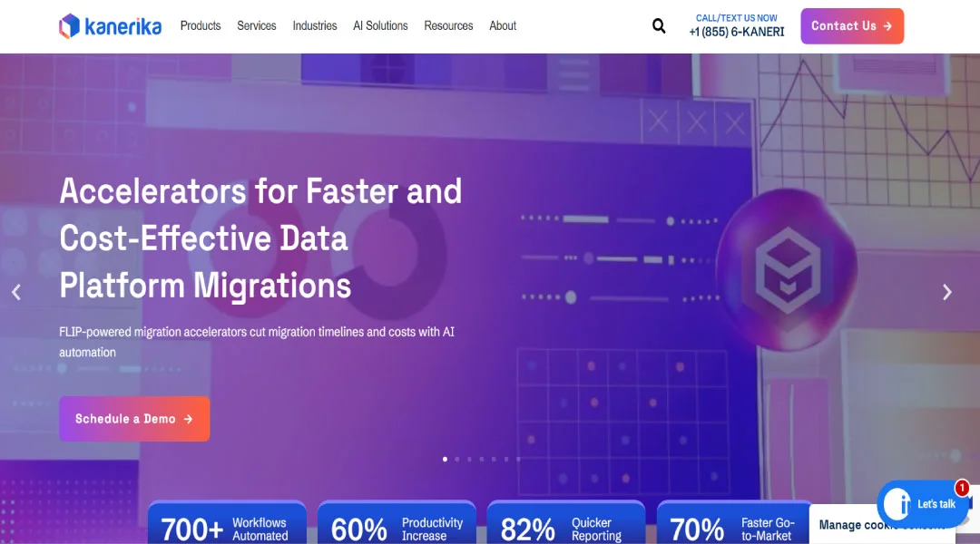Select the first carousel dot
Image resolution: width=980 pixels, height=544 pixels.
pos(445,459)
